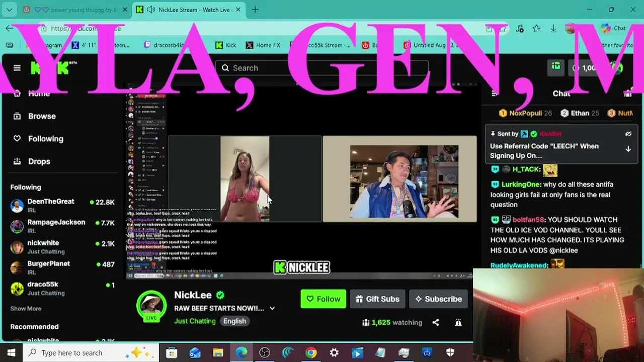Click the stream video player
This screenshot has width=644, height=362.
tap(302, 182)
